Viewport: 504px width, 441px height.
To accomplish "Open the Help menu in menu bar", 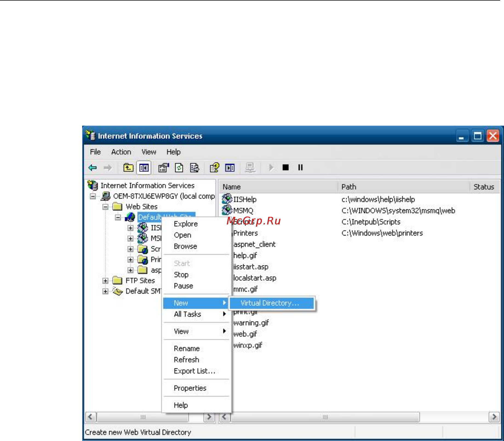I will (x=173, y=152).
